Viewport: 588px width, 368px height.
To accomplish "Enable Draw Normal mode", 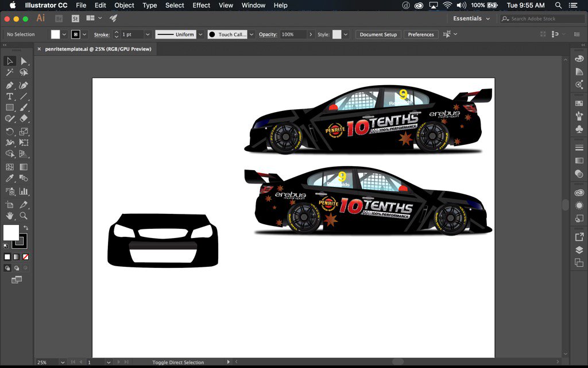I will [x=7, y=268].
